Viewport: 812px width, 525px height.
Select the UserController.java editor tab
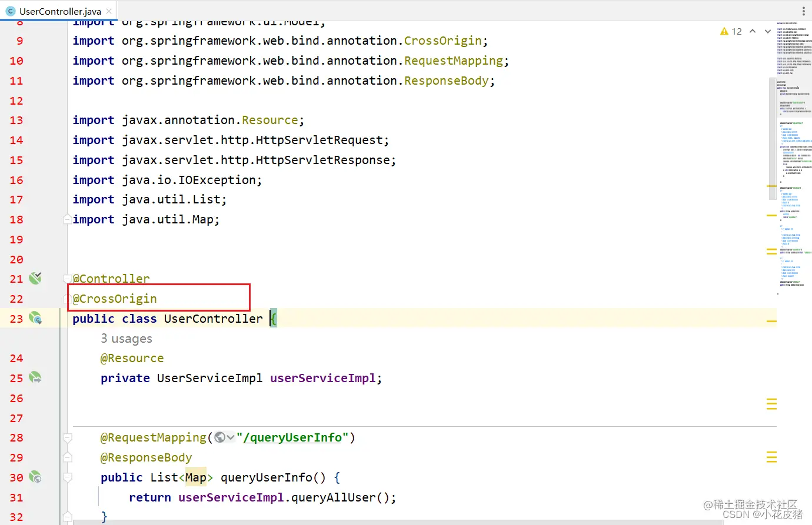click(59, 11)
